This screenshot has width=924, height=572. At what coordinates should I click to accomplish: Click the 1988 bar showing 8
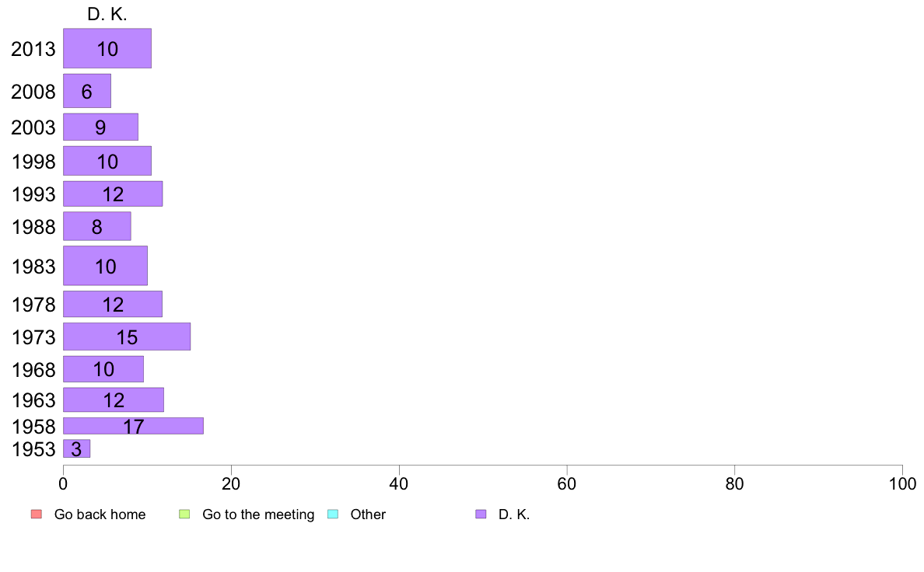tap(97, 226)
